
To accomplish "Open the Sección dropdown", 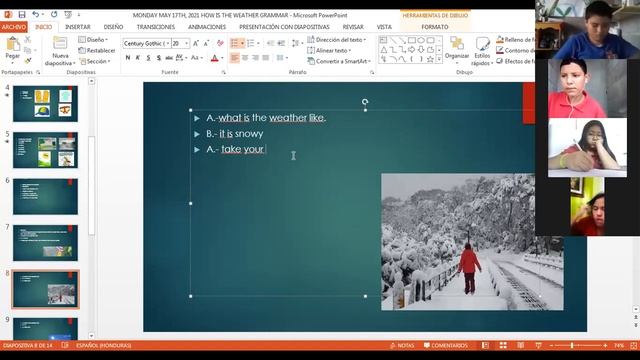I will pyautogui.click(x=95, y=61).
